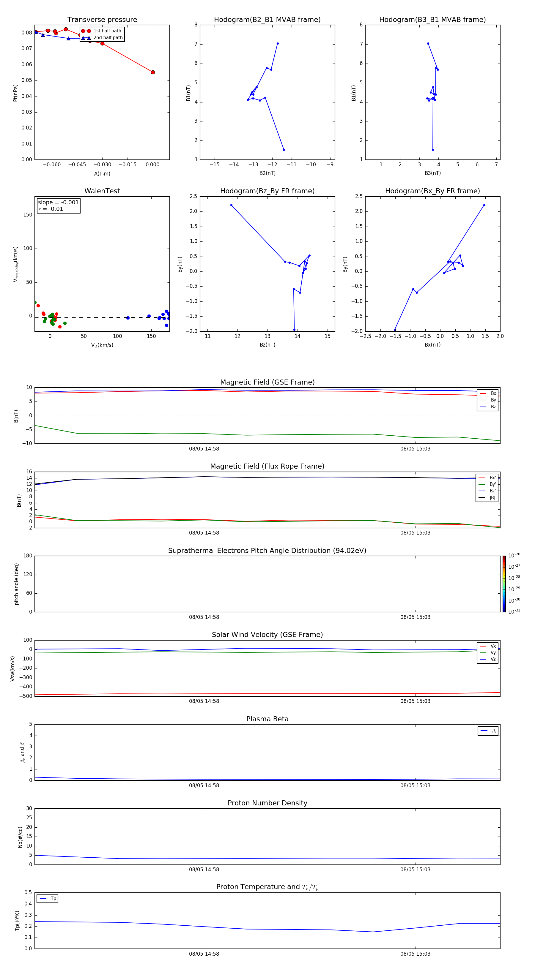
Task: Click the Np(#/cc) y-axis label
Action: click(x=20, y=837)
